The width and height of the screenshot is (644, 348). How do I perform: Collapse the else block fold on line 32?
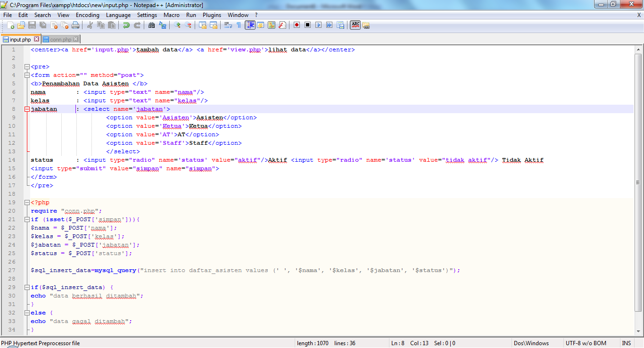tap(27, 313)
